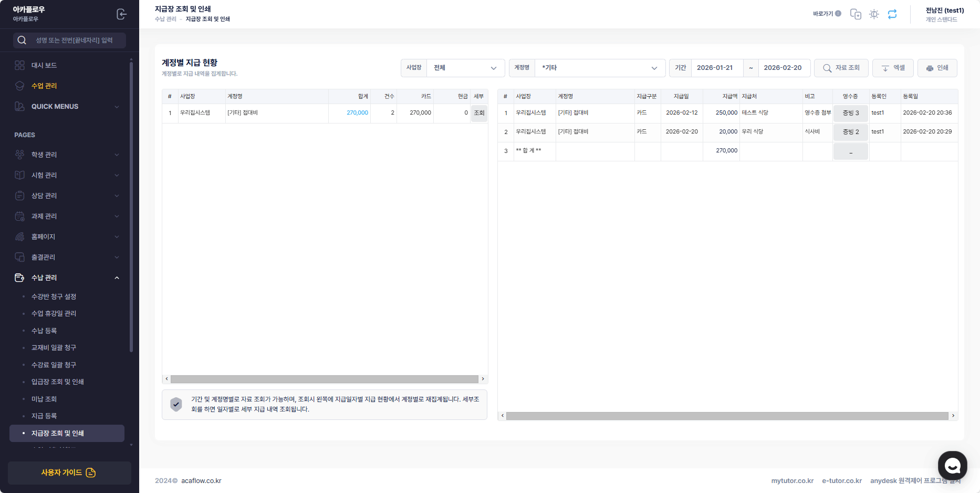Click the logout icon in sidebar header

121,14
